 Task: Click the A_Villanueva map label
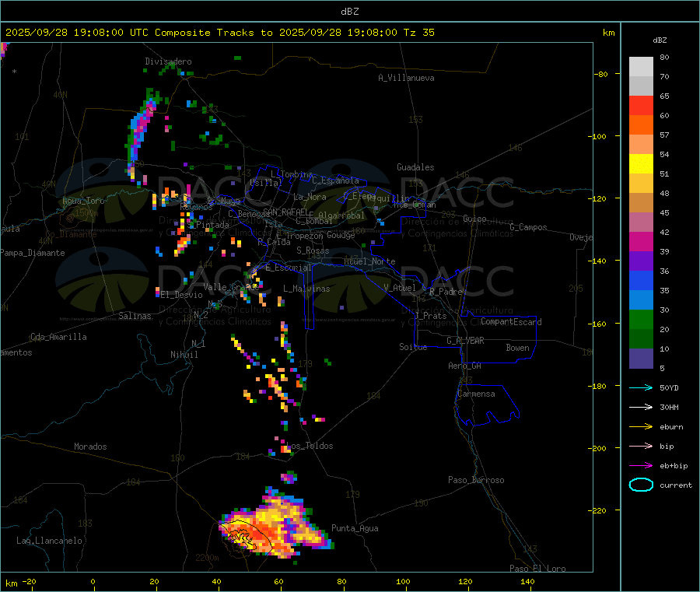(406, 78)
